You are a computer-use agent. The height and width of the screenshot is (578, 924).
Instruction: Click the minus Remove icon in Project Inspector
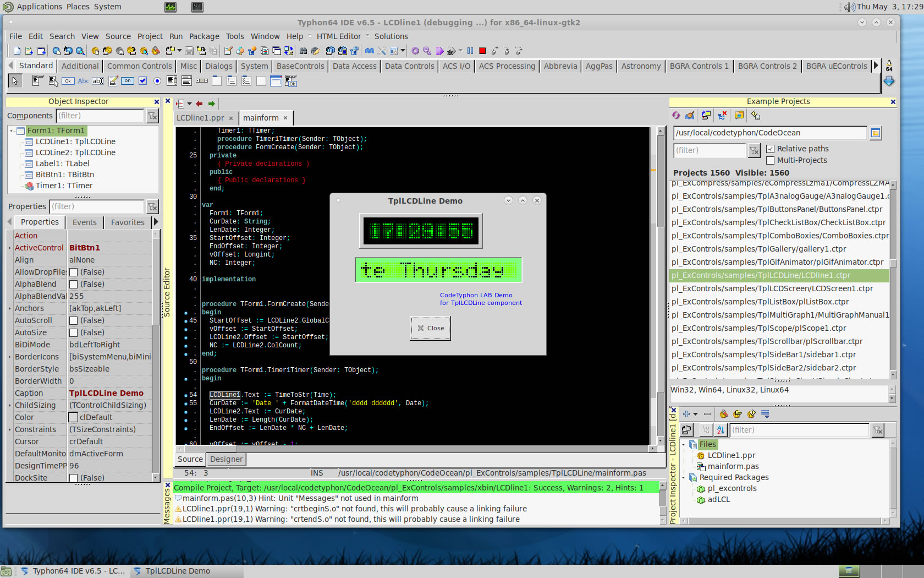coord(707,414)
